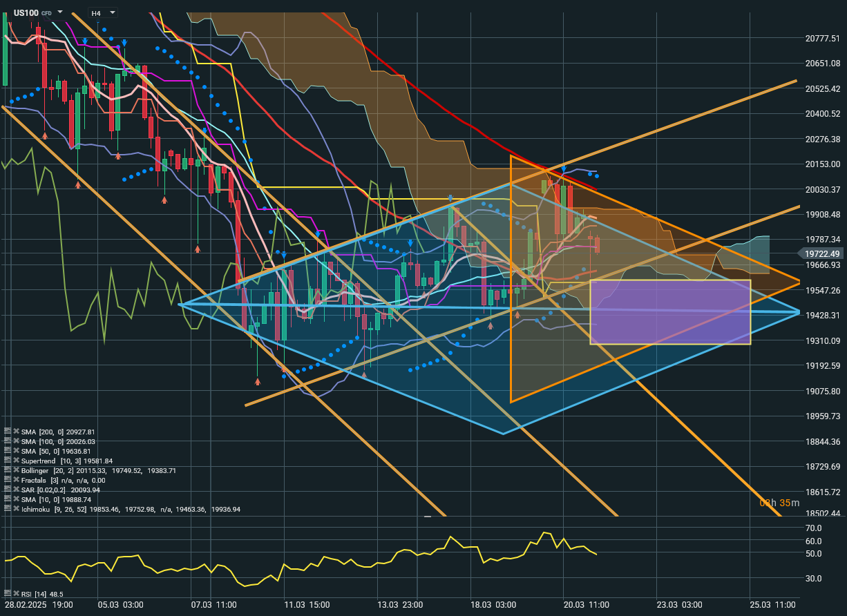
Task: Click the 18.03 03:00 time label
Action: pyautogui.click(x=493, y=604)
